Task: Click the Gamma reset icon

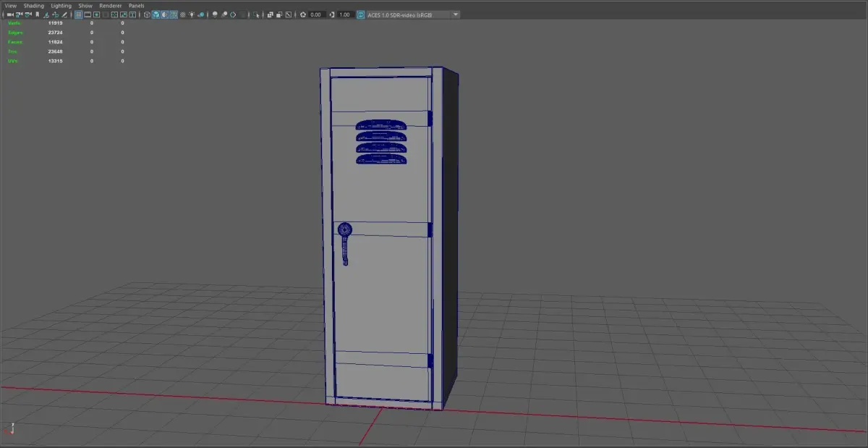Action: pos(331,14)
